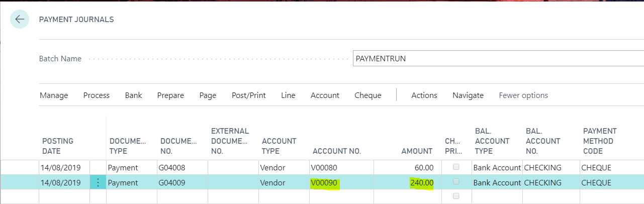This screenshot has height=204, width=644.
Task: Select the 240.00 amount cell
Action: click(x=421, y=183)
